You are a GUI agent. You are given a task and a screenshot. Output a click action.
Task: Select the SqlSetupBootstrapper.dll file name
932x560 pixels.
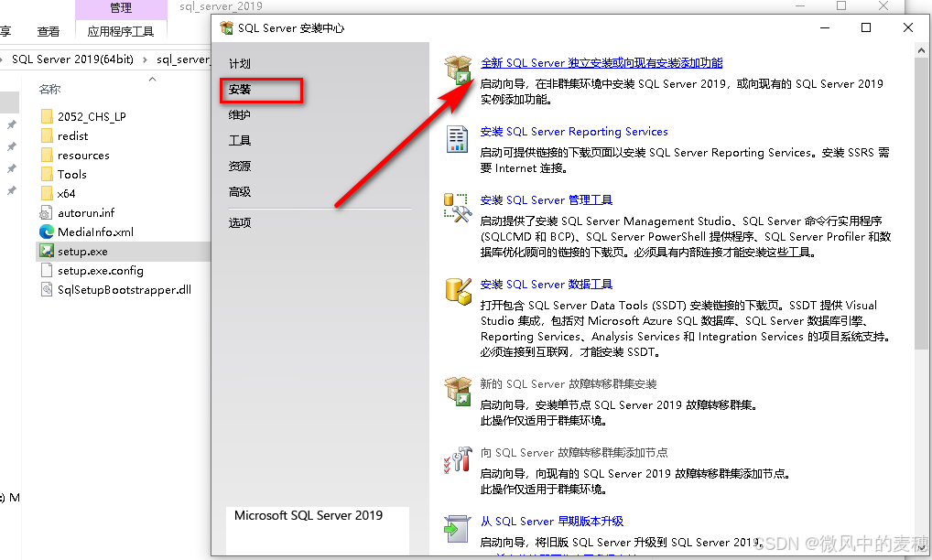click(125, 290)
